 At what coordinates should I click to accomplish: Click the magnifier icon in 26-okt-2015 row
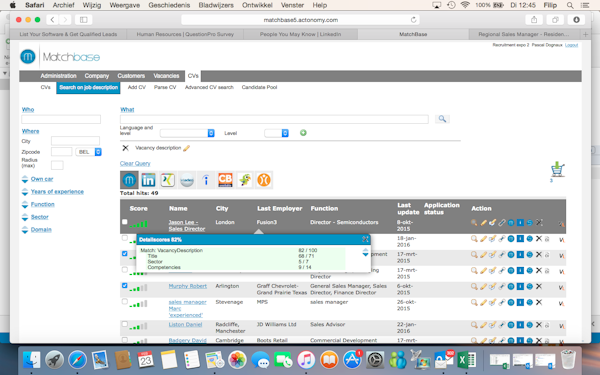click(x=474, y=302)
